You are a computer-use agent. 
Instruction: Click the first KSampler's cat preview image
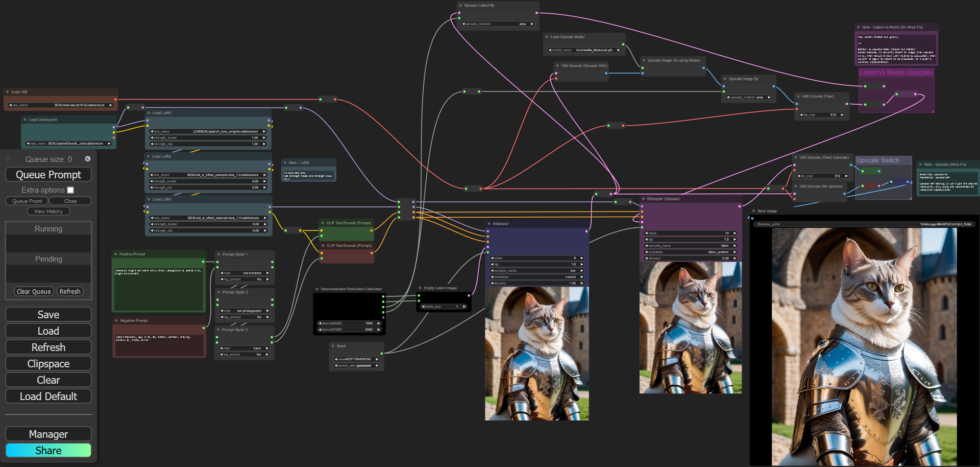(537, 354)
